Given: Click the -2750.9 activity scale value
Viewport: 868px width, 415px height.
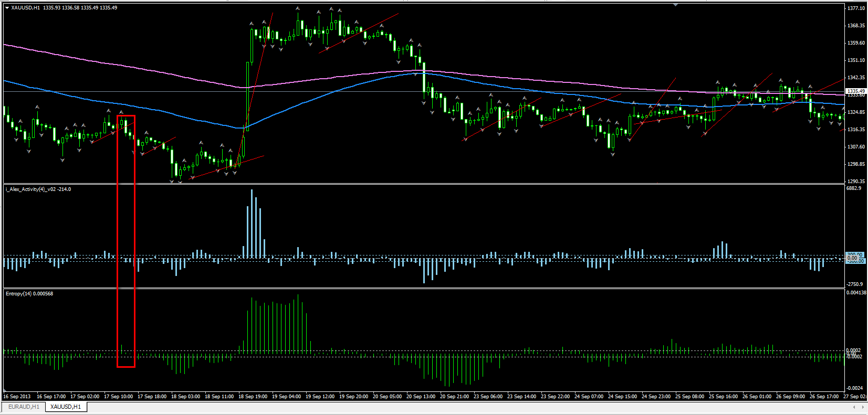Looking at the screenshot, I should coord(854,284).
